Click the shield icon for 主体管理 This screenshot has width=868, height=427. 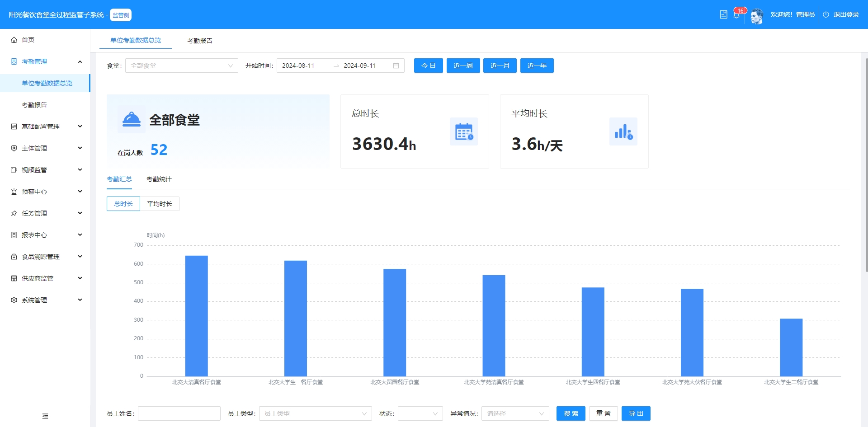[x=14, y=148]
